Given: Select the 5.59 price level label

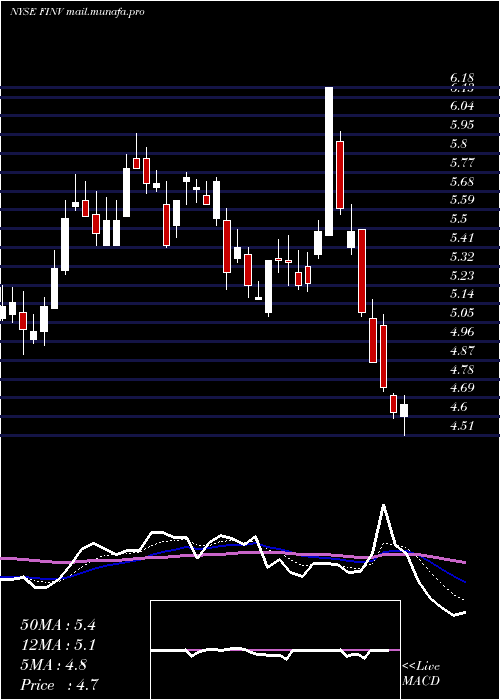Looking at the screenshot, I should [461, 200].
